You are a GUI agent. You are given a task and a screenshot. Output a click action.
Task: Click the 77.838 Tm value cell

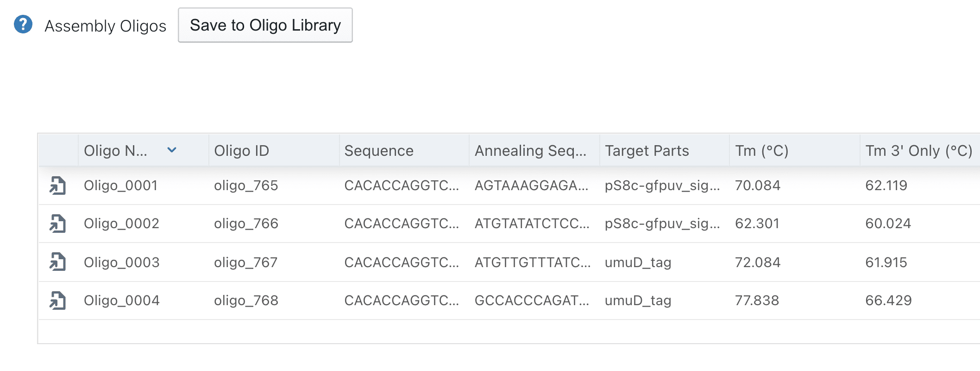click(757, 301)
